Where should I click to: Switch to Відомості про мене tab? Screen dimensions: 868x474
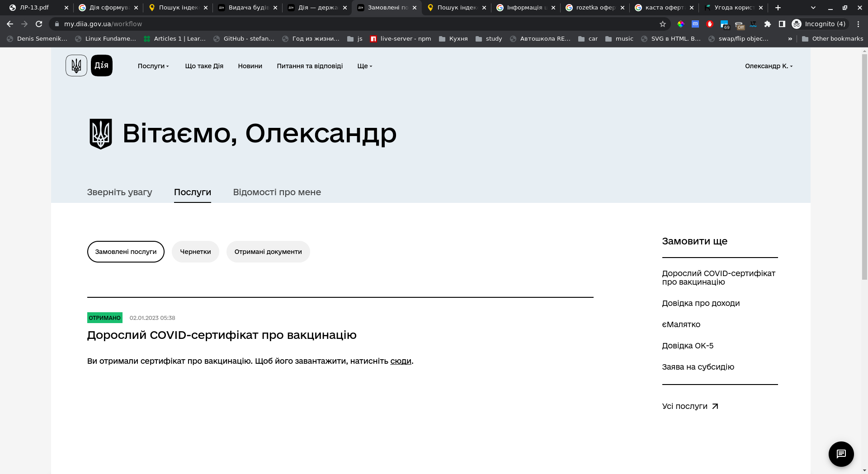click(x=277, y=192)
